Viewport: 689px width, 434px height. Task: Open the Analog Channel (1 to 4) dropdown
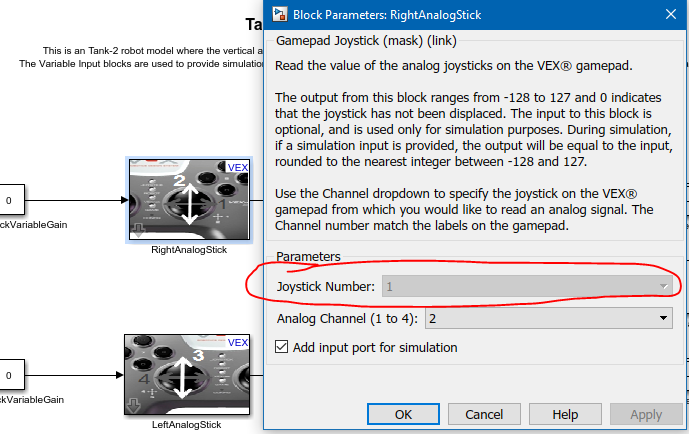click(x=548, y=318)
